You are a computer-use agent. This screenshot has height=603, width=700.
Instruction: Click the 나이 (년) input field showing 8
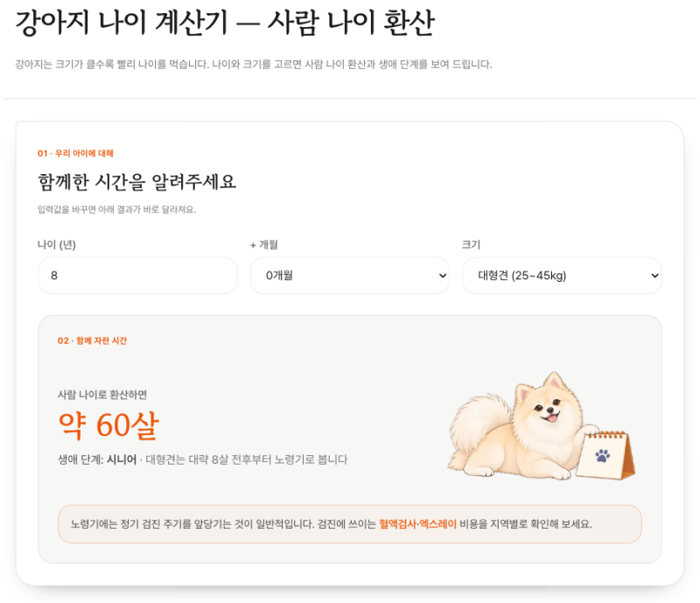pyautogui.click(x=137, y=276)
